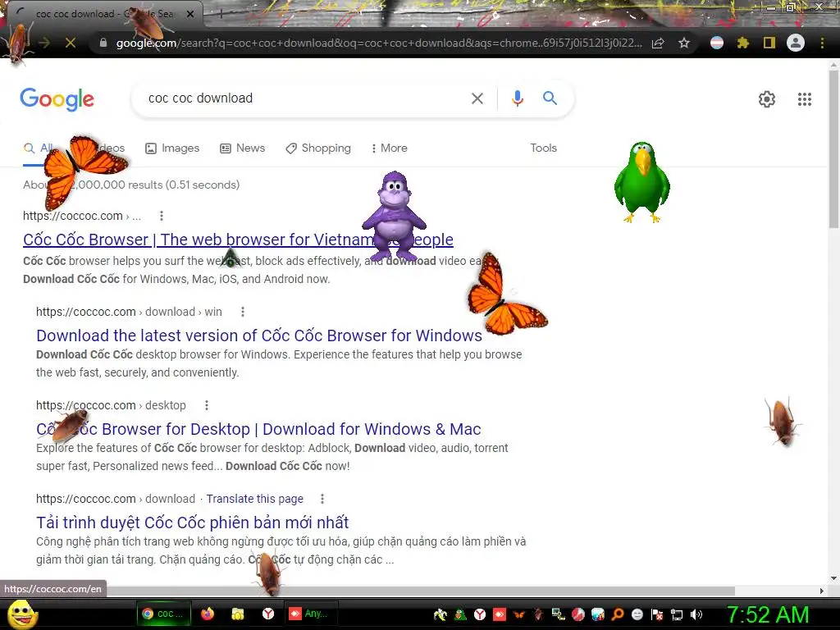Stop loading the page in Chrome
The image size is (840, 630).
(71, 43)
